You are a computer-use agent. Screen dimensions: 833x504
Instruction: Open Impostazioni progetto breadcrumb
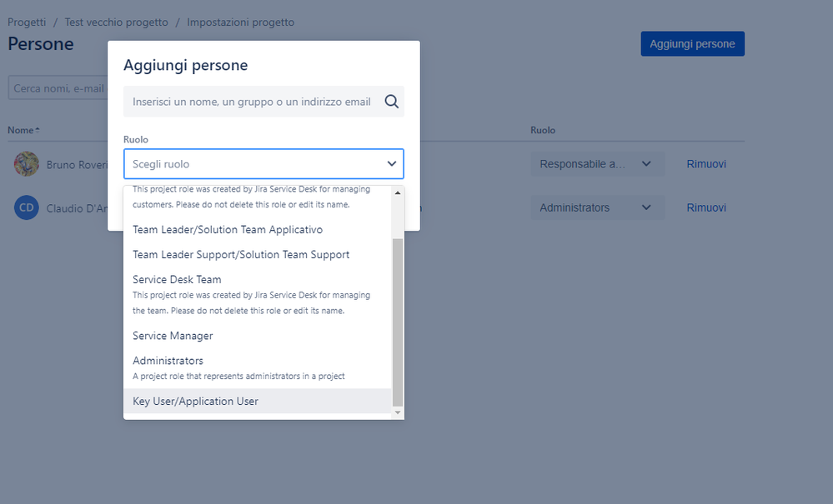(x=240, y=22)
